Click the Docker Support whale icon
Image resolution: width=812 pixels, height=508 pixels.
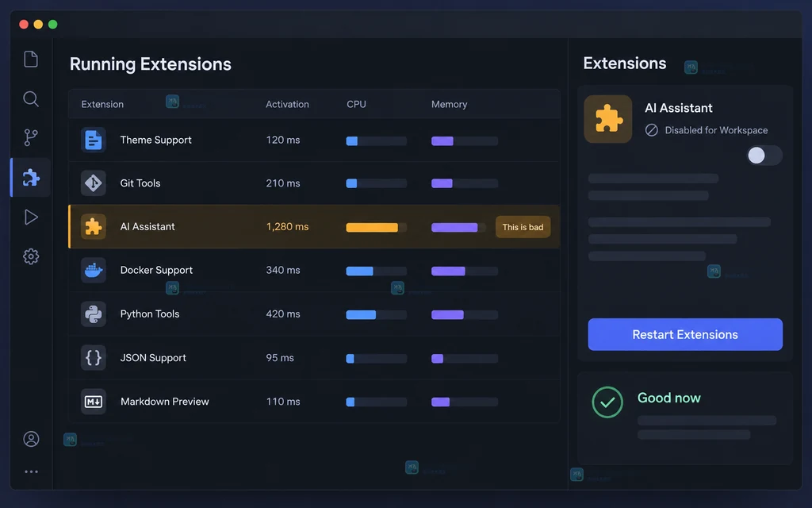[x=94, y=270]
